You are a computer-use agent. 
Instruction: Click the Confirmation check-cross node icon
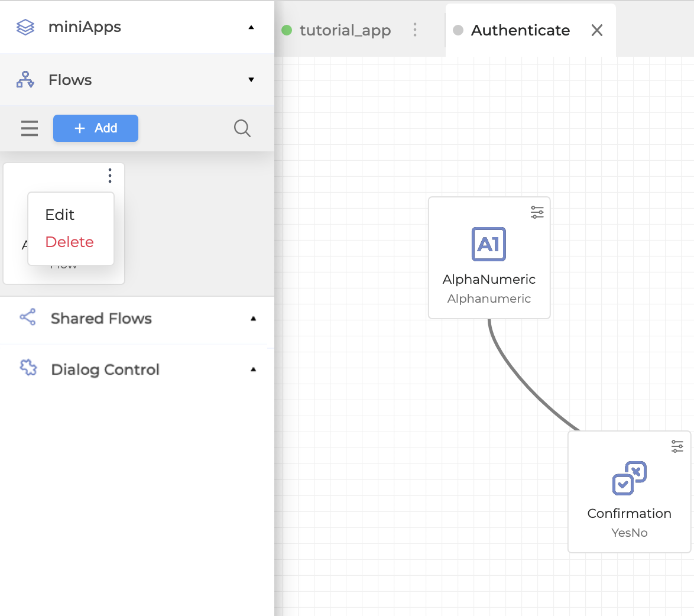click(629, 478)
